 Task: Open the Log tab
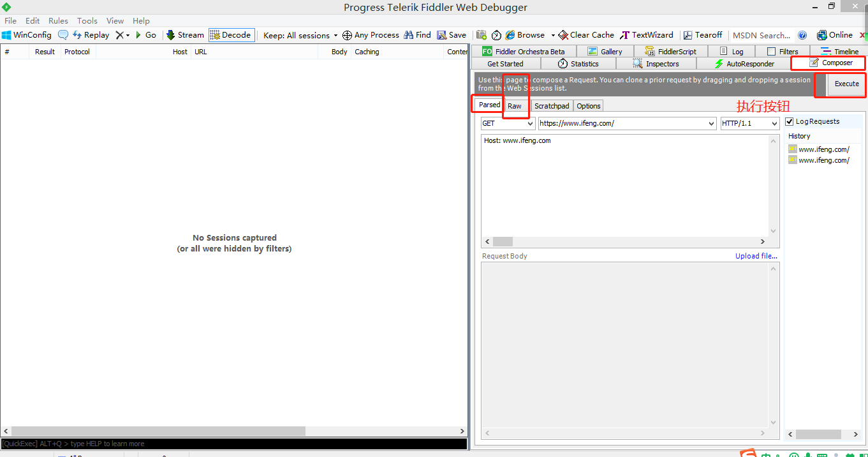tap(731, 52)
